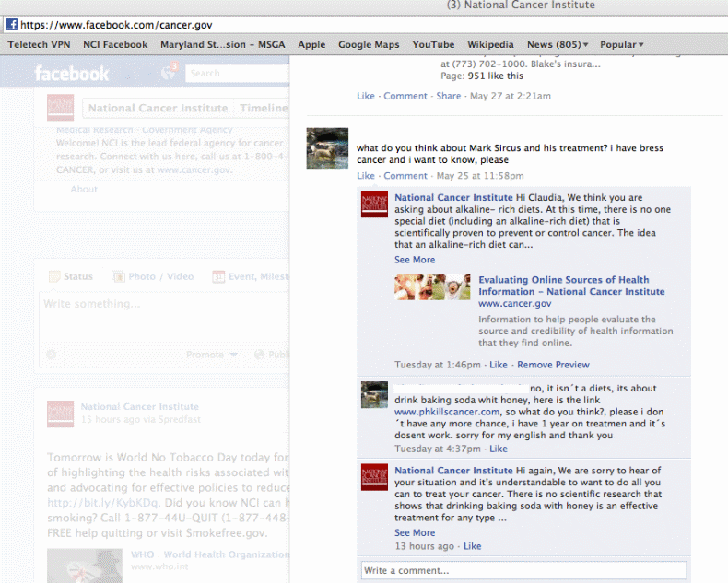Click the WHO link preview thumbnail
The height and width of the screenshot is (583, 728).
pos(85,566)
